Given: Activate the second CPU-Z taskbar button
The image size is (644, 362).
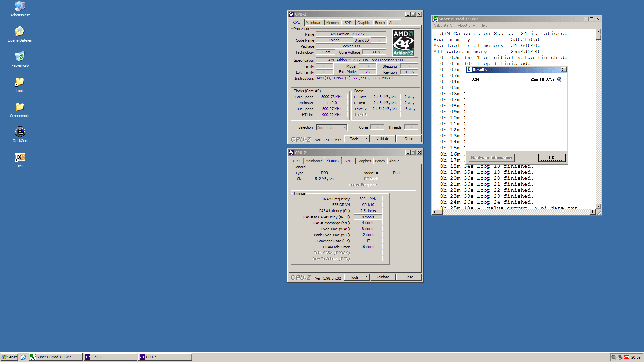Looking at the screenshot, I should [165, 357].
